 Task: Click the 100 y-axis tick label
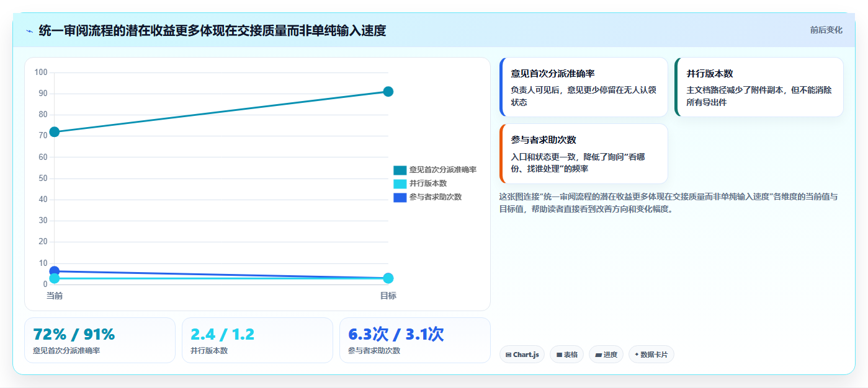(41, 73)
